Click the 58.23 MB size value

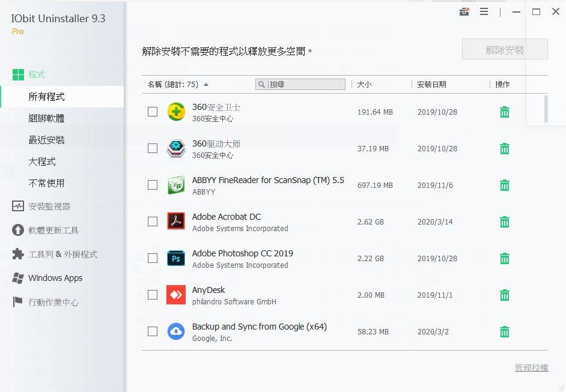click(373, 332)
